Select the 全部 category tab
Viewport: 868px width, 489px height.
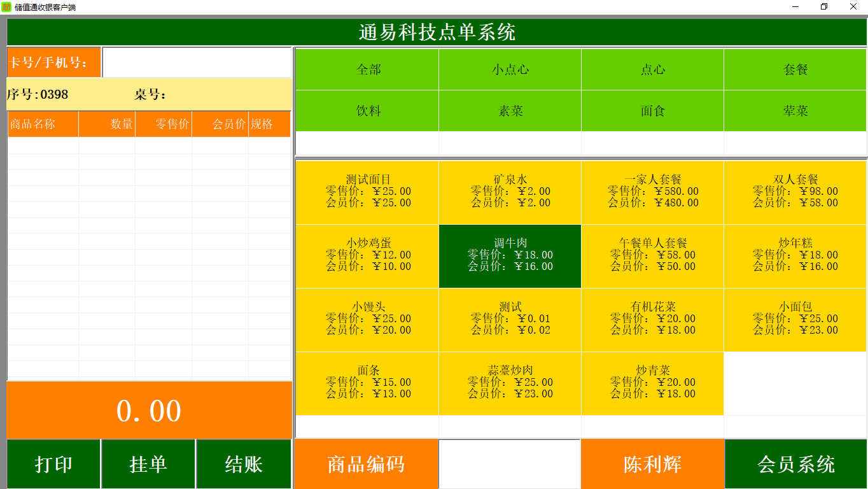[x=367, y=69]
